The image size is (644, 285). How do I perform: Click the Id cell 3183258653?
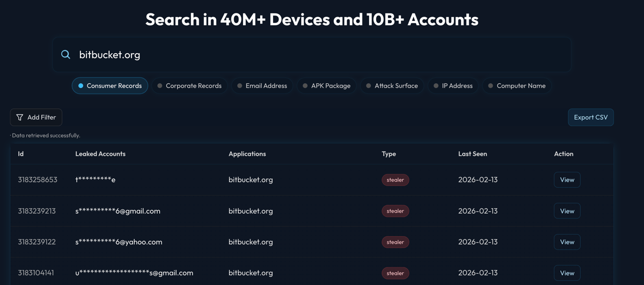(38, 180)
